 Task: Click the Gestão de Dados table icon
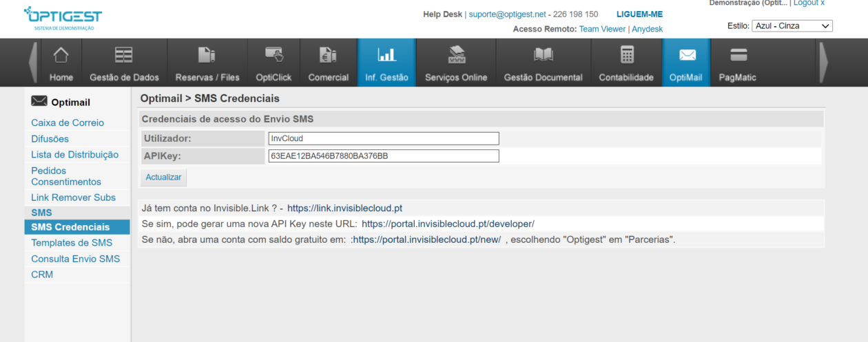coord(124,55)
